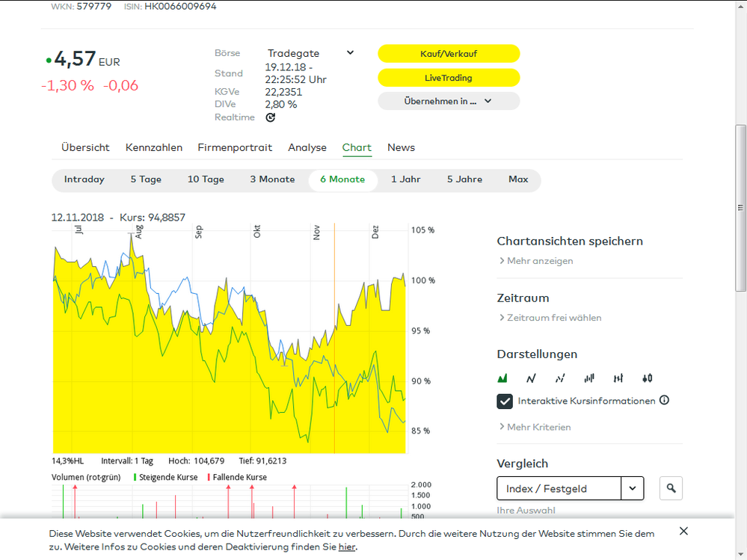Switch to candlestick chart display
This screenshot has width=747, height=560.
click(648, 378)
